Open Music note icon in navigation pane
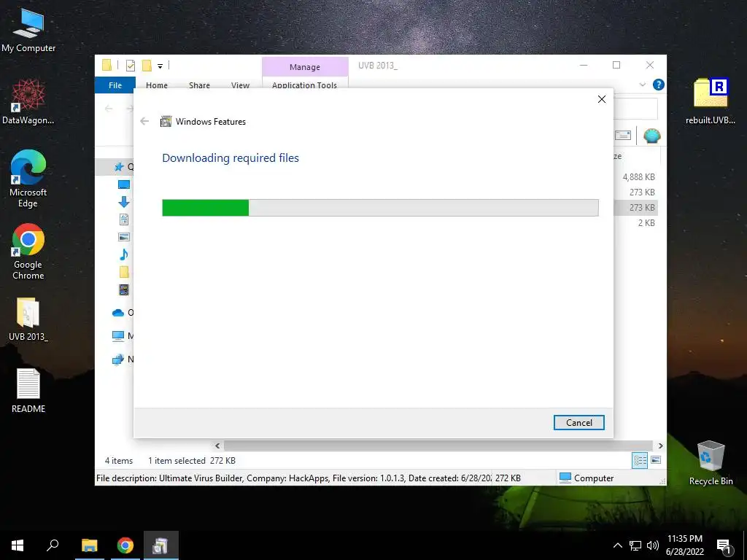 124,254
